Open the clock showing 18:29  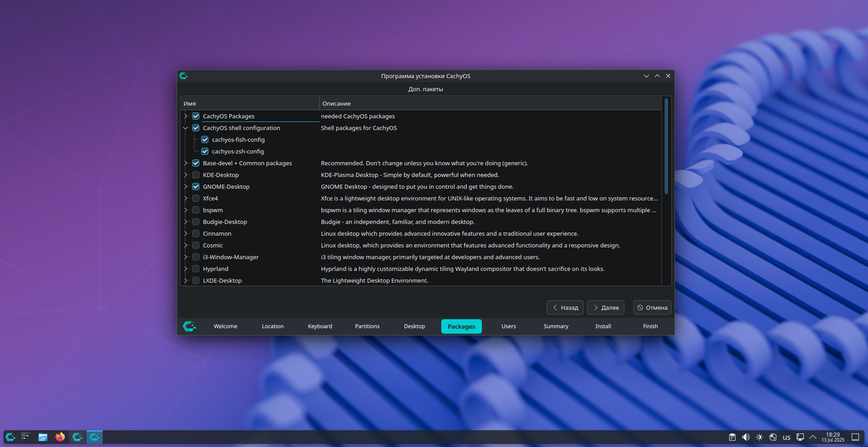point(833,437)
